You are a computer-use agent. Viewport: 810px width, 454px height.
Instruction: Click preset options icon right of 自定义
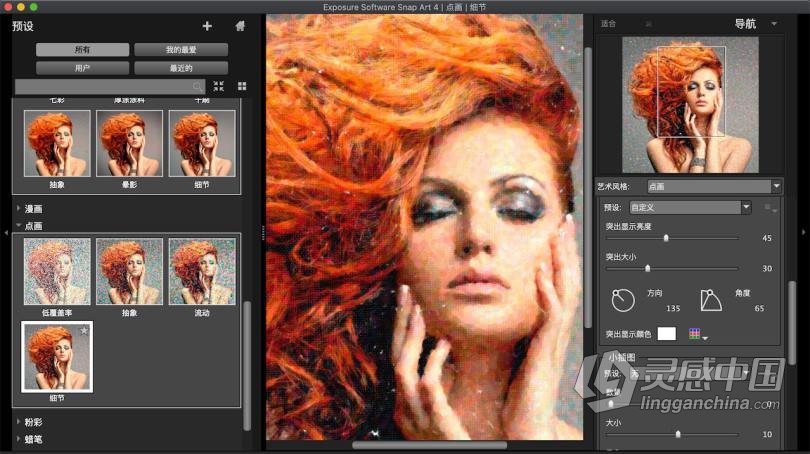(x=770, y=208)
